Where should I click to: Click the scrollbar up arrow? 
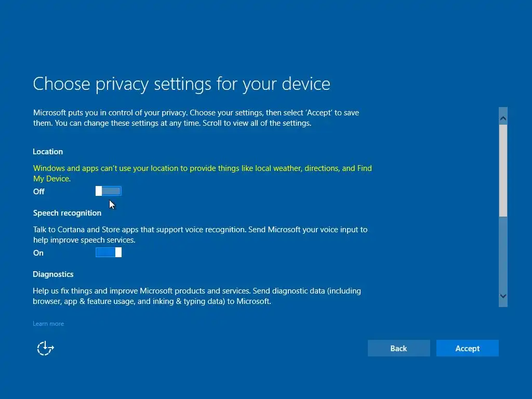tap(503, 118)
